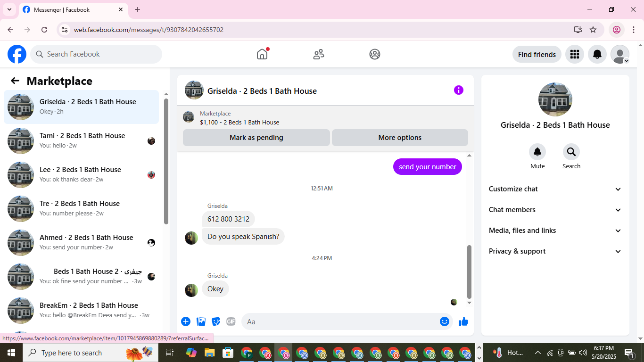Open the account profile avatar menu
This screenshot has height=362, width=644.
pos(620,54)
